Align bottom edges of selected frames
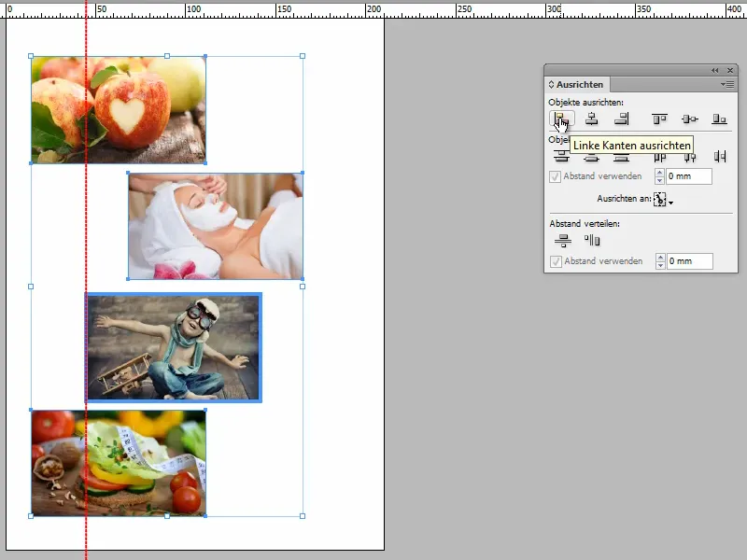This screenshot has width=747, height=560. pos(718,119)
